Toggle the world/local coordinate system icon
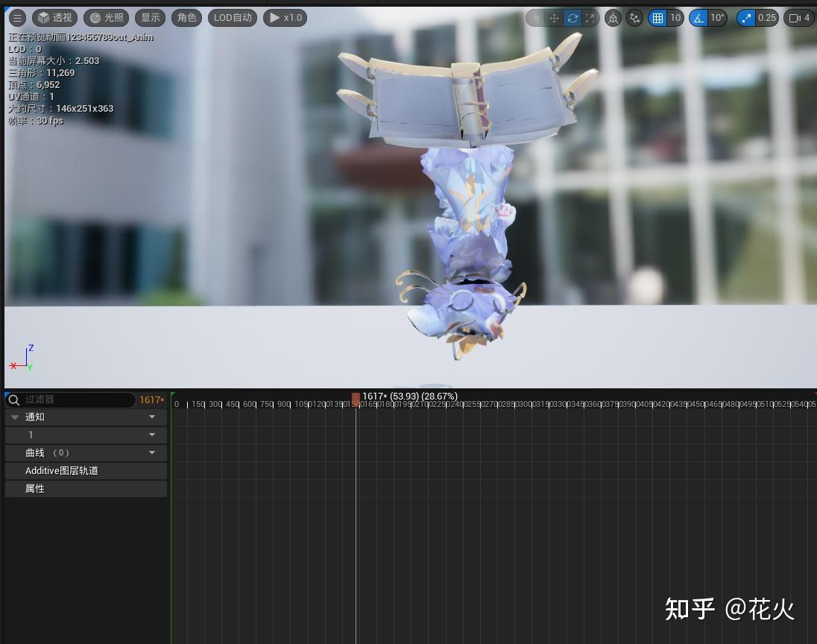Image resolution: width=817 pixels, height=644 pixels. 613,18
